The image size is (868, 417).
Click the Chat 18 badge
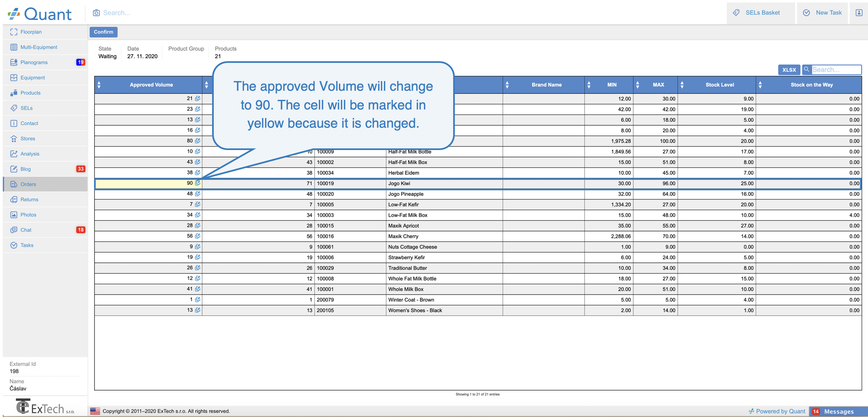[x=81, y=230]
